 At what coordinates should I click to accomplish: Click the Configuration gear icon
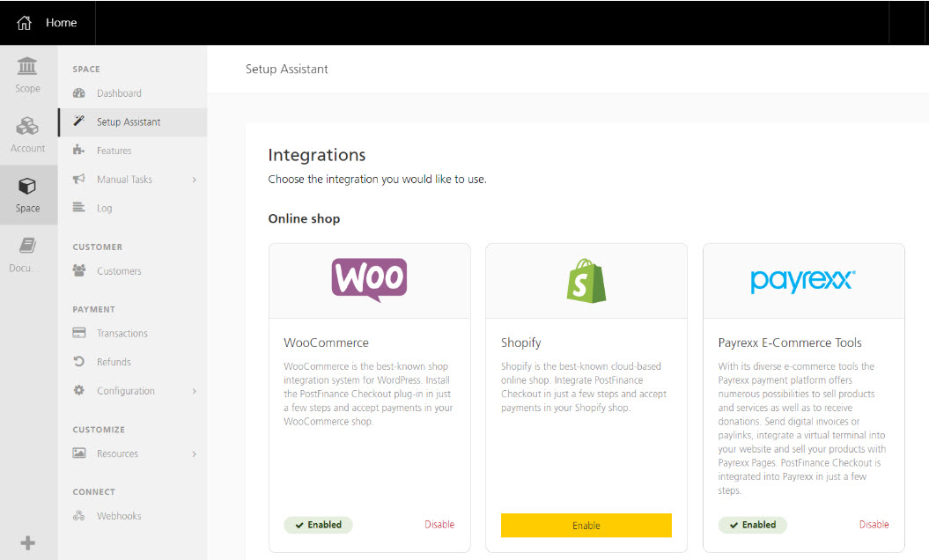[78, 390]
